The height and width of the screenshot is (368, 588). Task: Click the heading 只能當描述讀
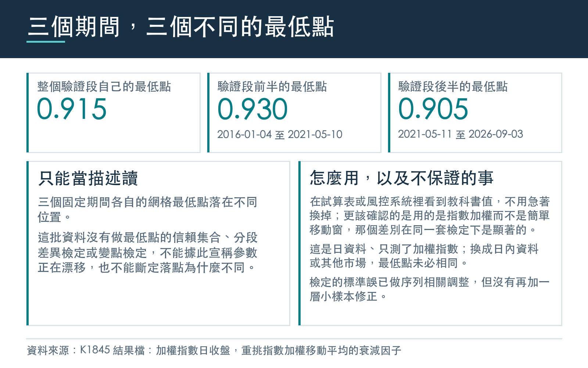click(88, 178)
